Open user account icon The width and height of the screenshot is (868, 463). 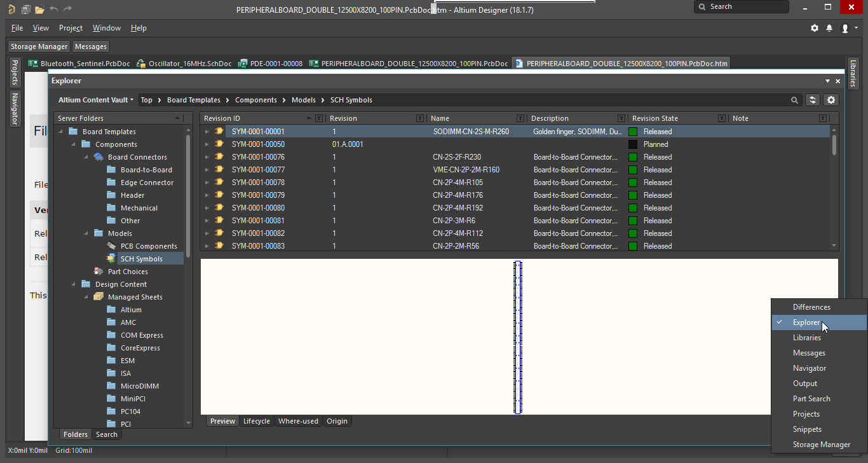pyautogui.click(x=845, y=28)
